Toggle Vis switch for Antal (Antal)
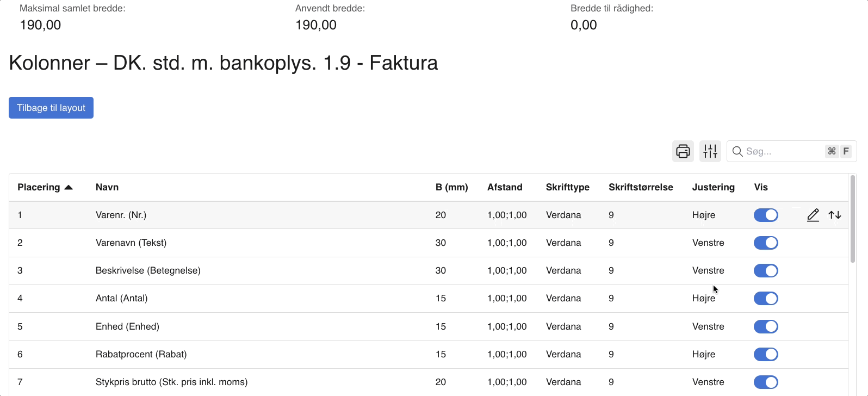 coord(766,299)
